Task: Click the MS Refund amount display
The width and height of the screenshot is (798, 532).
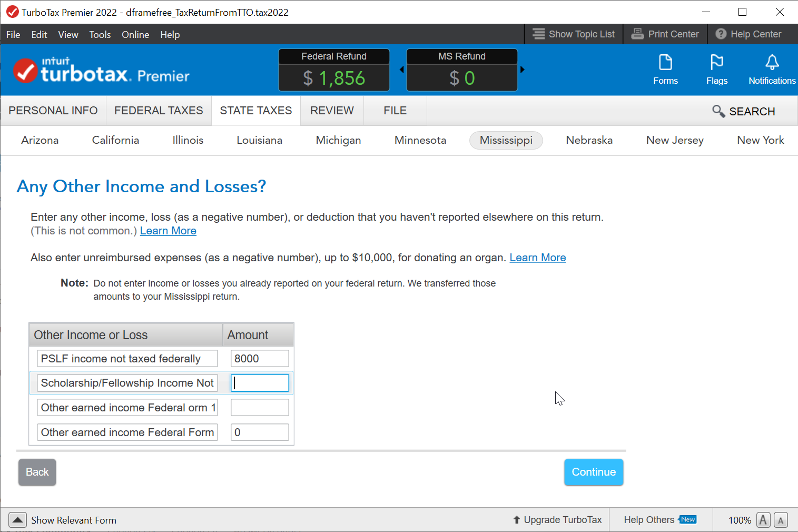Action: click(x=462, y=78)
